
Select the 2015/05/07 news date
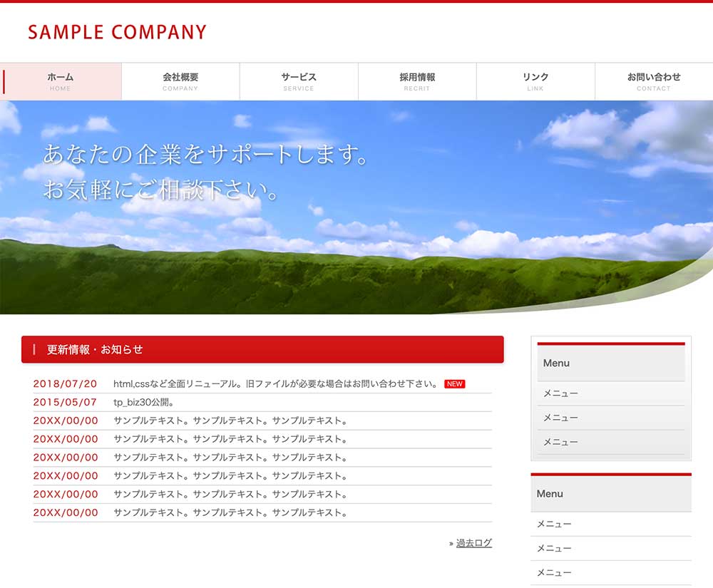click(x=65, y=402)
